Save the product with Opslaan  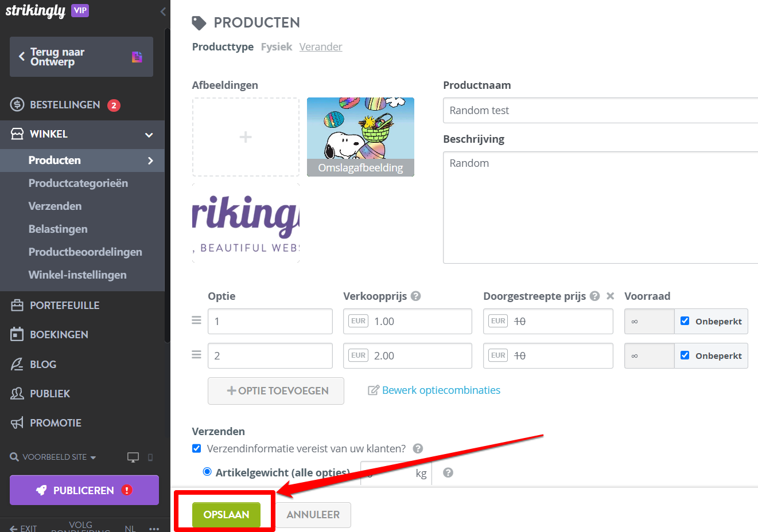pyautogui.click(x=226, y=515)
